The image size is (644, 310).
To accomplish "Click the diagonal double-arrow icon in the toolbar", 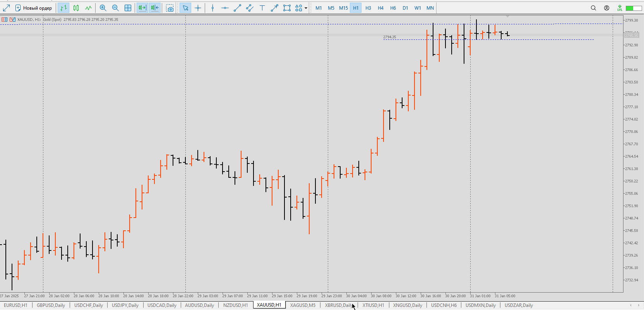I will pos(6,8).
